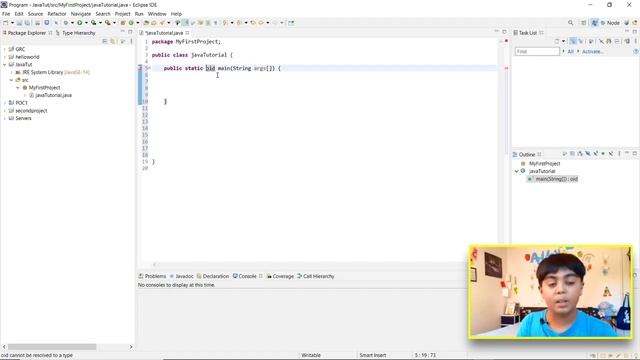Minimize the Outline panel
The height and width of the screenshot is (360, 640).
(627, 154)
